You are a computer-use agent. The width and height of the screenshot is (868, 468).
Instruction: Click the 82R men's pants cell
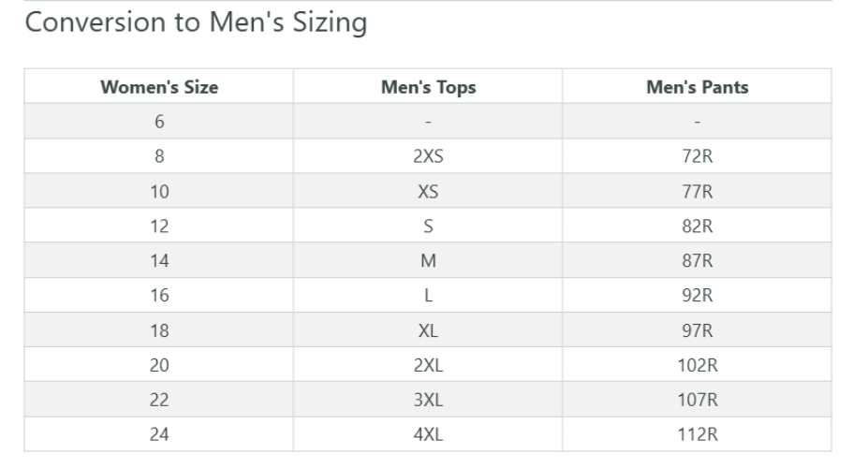pos(697,227)
